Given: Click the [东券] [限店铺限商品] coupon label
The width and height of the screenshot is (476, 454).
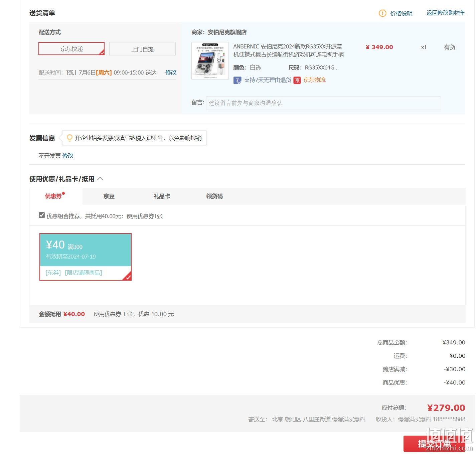Looking at the screenshot, I should [74, 273].
